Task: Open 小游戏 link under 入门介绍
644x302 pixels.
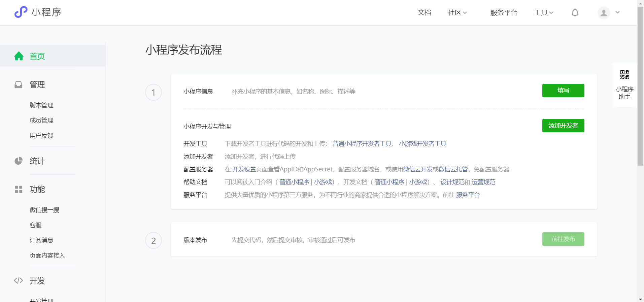Action: (323, 182)
